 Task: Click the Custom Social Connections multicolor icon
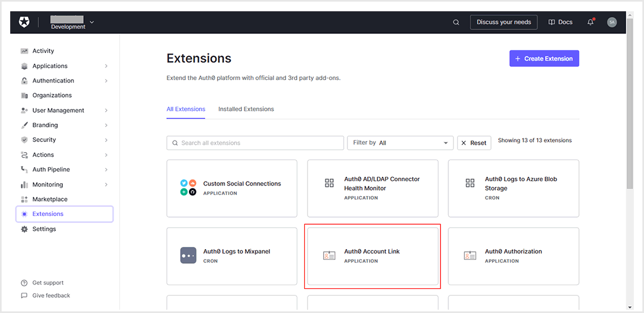(188, 188)
